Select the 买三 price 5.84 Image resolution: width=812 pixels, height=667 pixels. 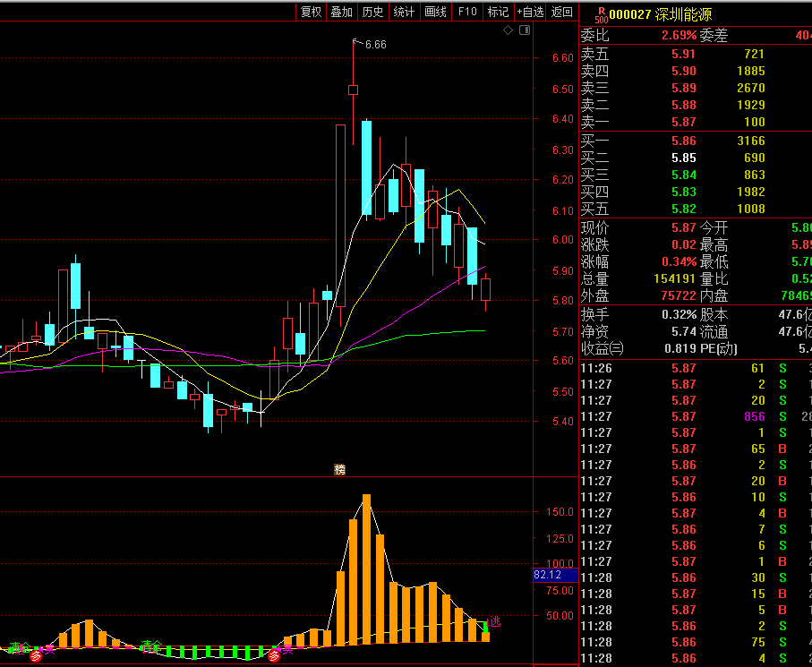(x=684, y=175)
